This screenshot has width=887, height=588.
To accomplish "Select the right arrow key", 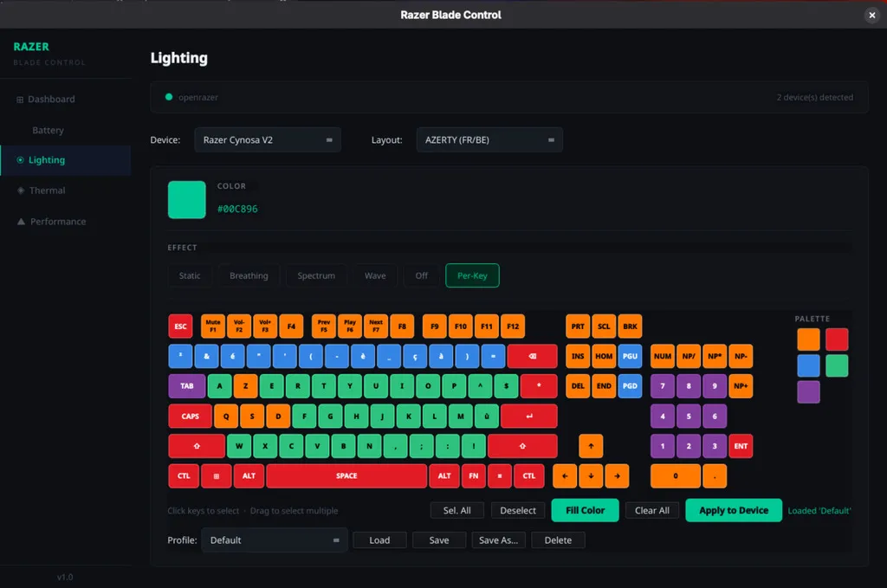I will 617,476.
